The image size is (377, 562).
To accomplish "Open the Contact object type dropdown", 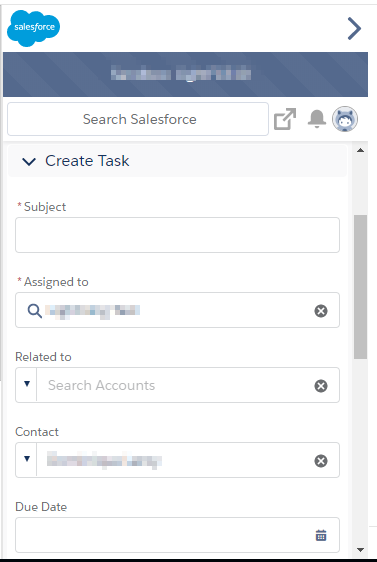I will click(27, 459).
